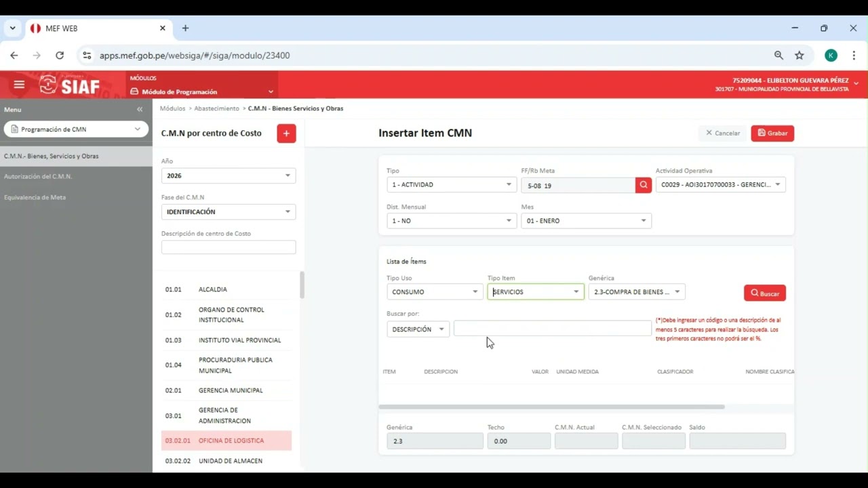The height and width of the screenshot is (488, 868).
Task: Click FF/Rb Meta field 5-08 19
Action: tap(578, 185)
